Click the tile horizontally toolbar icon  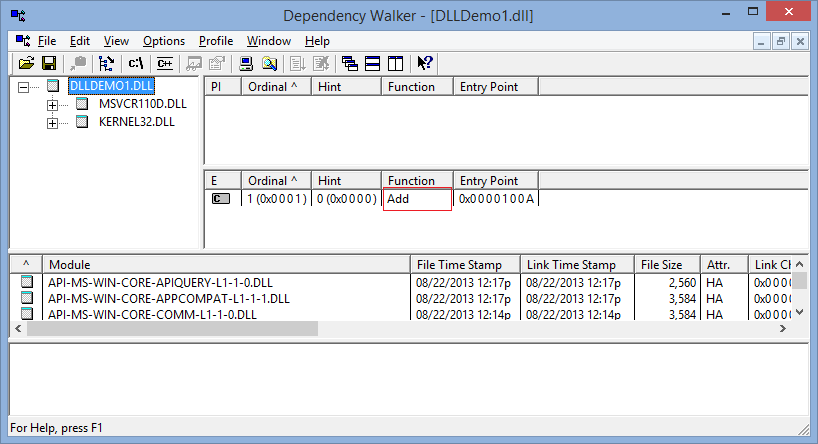[x=372, y=63]
